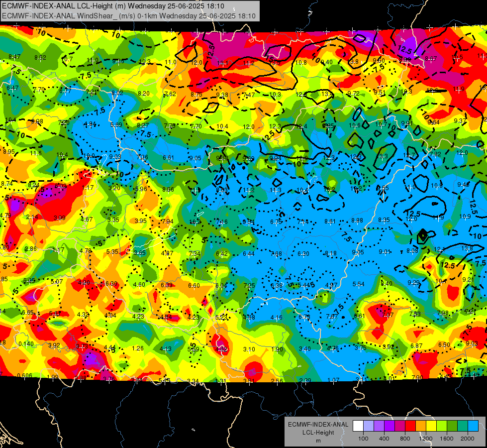Click the 1.26 wind shear value

tap(138, 348)
